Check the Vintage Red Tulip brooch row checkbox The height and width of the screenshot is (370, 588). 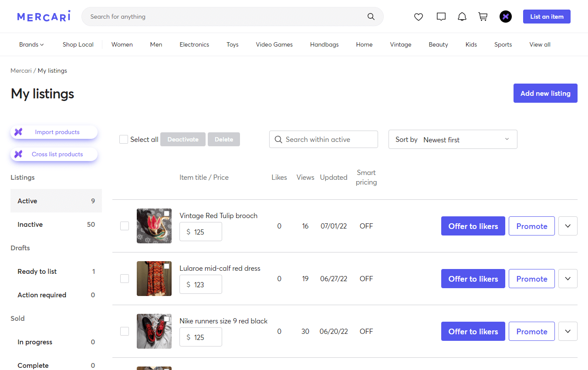click(x=125, y=225)
